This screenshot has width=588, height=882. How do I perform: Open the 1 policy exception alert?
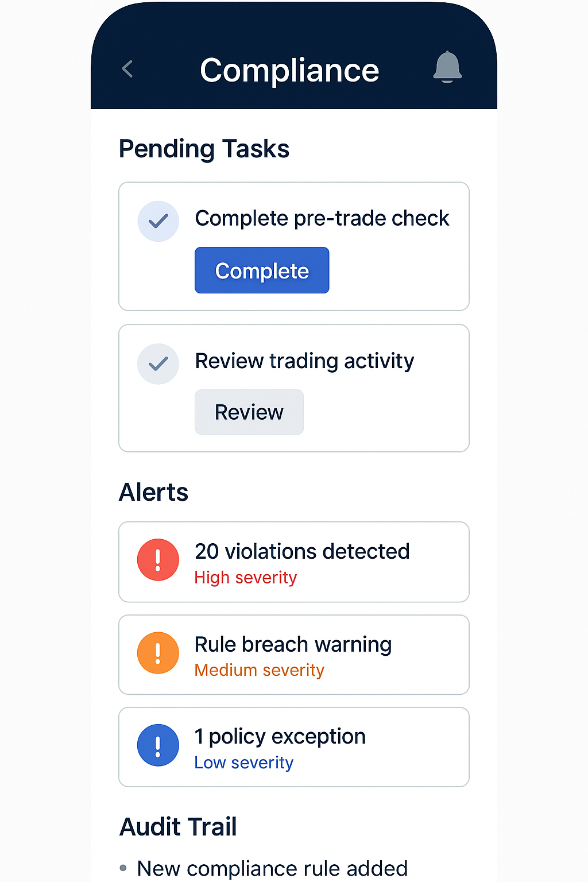click(x=280, y=736)
